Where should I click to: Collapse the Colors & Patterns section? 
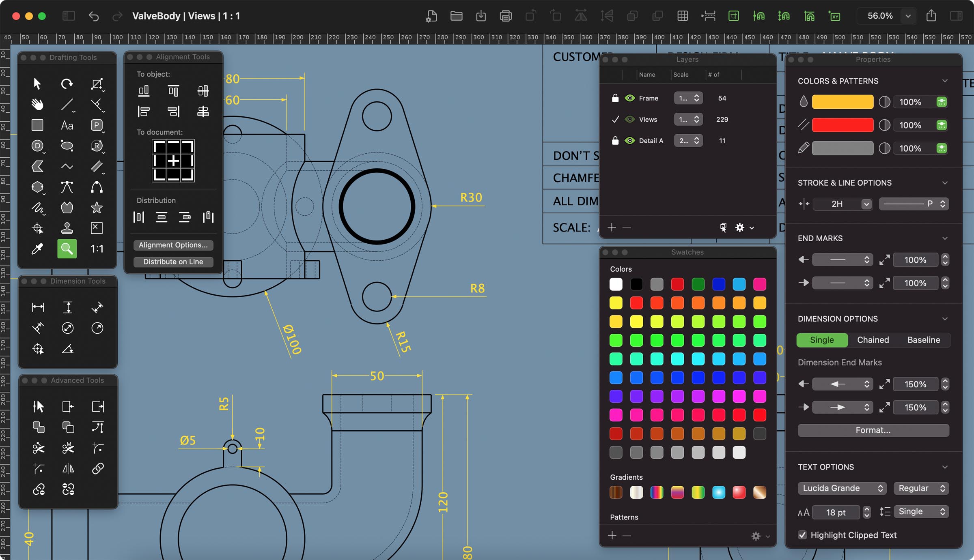[946, 81]
